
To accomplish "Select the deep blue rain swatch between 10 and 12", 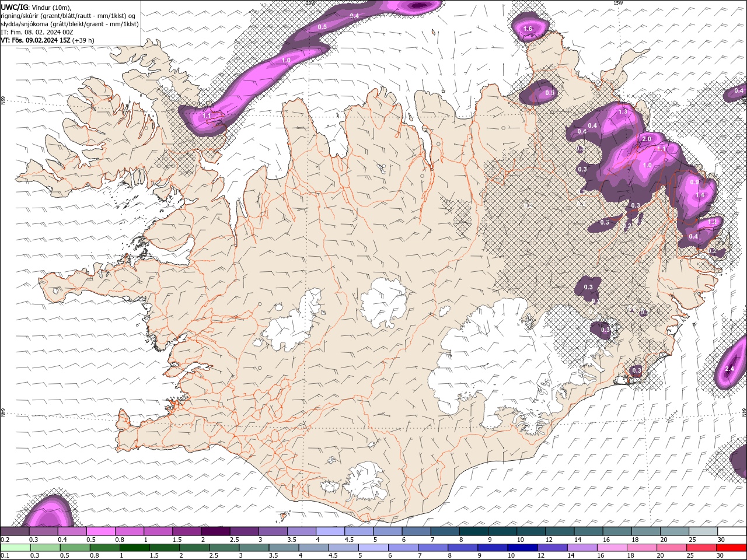I will (x=522, y=548).
